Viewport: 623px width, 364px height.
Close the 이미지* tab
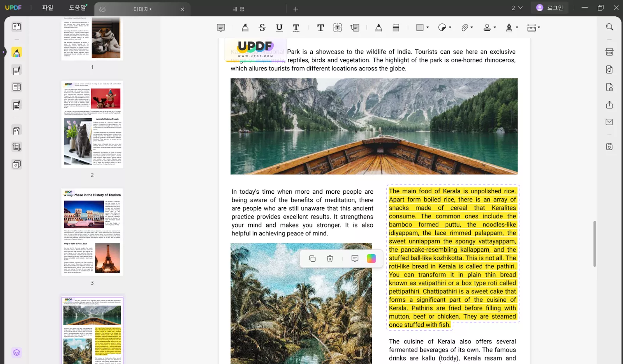[x=182, y=9]
